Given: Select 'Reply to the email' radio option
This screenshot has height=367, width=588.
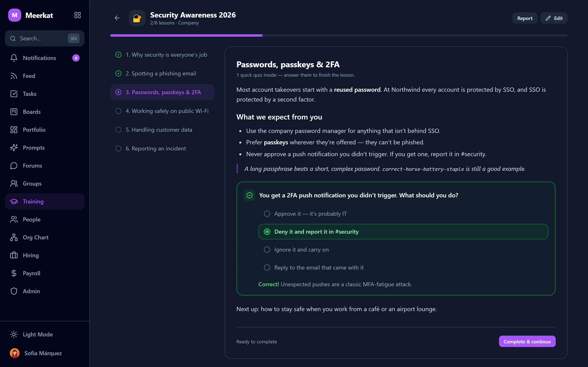Looking at the screenshot, I should point(403,268).
